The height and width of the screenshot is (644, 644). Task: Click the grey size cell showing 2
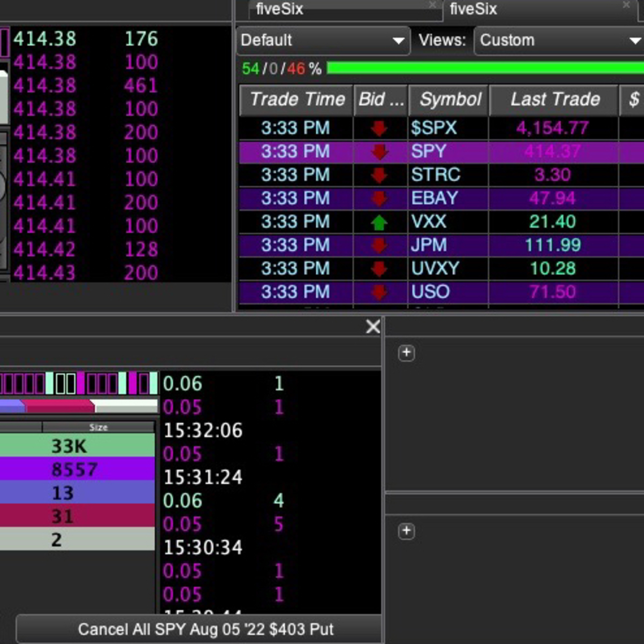(77, 539)
